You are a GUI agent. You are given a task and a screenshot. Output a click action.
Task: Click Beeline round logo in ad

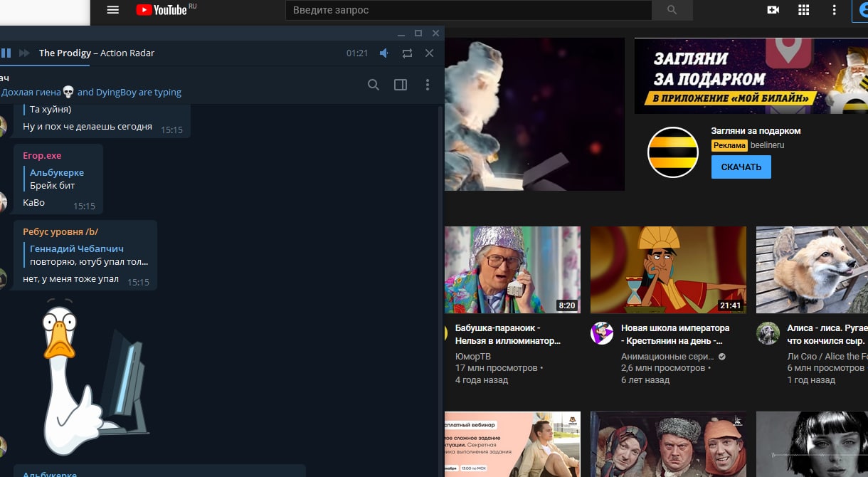tap(672, 152)
